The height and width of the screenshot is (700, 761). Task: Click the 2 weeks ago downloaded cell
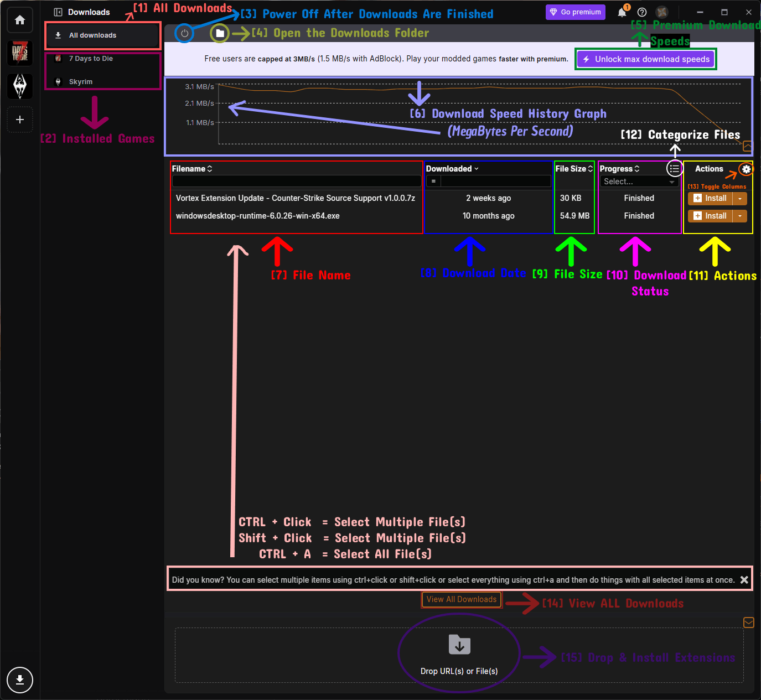(488, 198)
